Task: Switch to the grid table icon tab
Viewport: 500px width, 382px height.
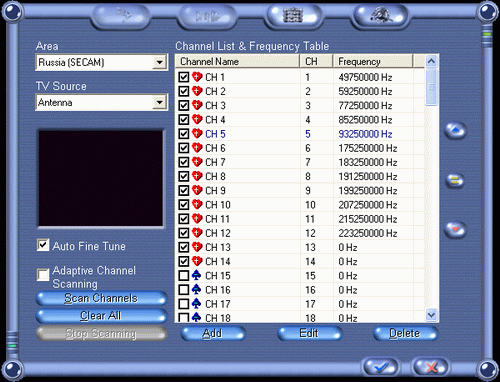Action: pos(293,15)
